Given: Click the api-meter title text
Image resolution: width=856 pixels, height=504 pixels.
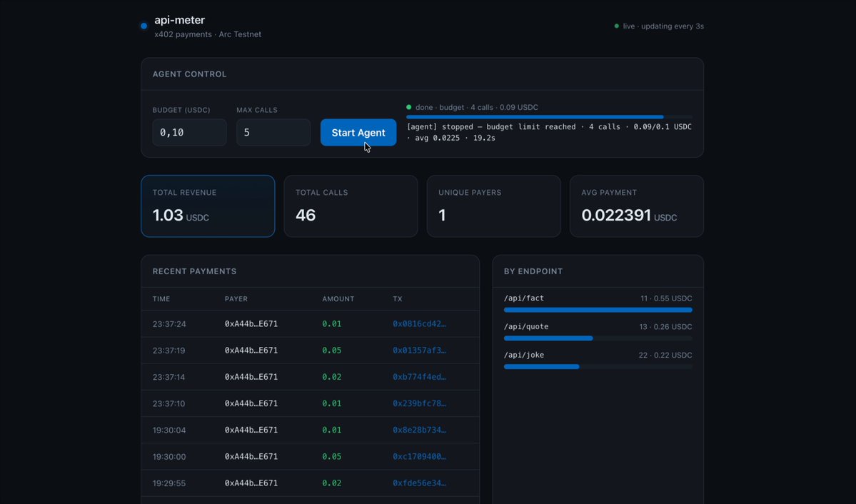Looking at the screenshot, I should click(x=180, y=20).
